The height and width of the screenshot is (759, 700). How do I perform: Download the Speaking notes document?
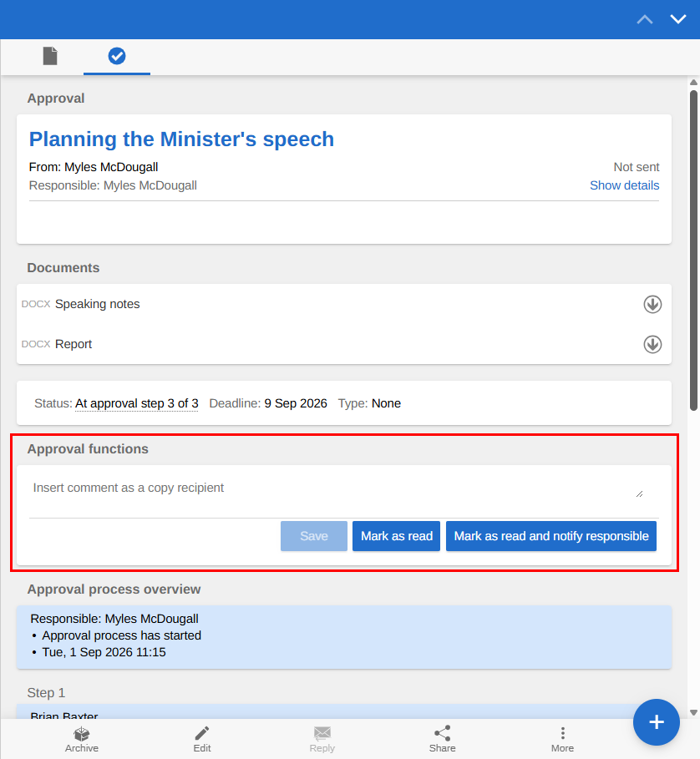click(652, 305)
